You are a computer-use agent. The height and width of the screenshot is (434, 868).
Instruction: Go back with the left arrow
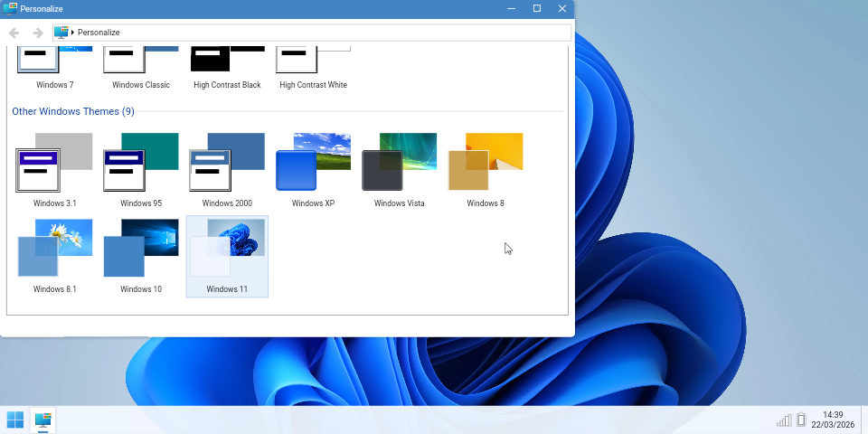click(x=14, y=33)
